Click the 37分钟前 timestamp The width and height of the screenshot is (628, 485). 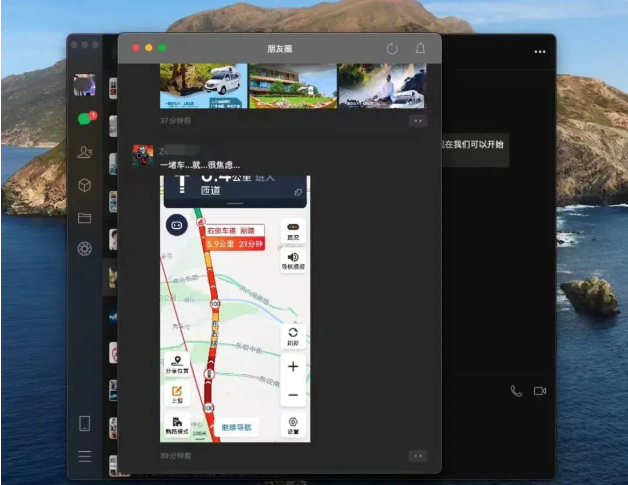pyautogui.click(x=175, y=121)
